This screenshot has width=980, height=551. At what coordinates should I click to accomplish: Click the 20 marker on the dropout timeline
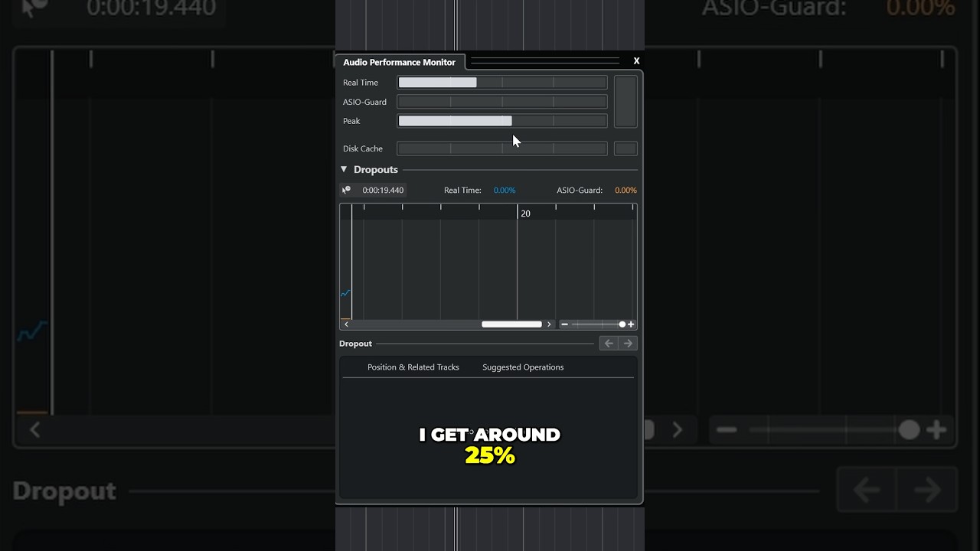coord(525,214)
